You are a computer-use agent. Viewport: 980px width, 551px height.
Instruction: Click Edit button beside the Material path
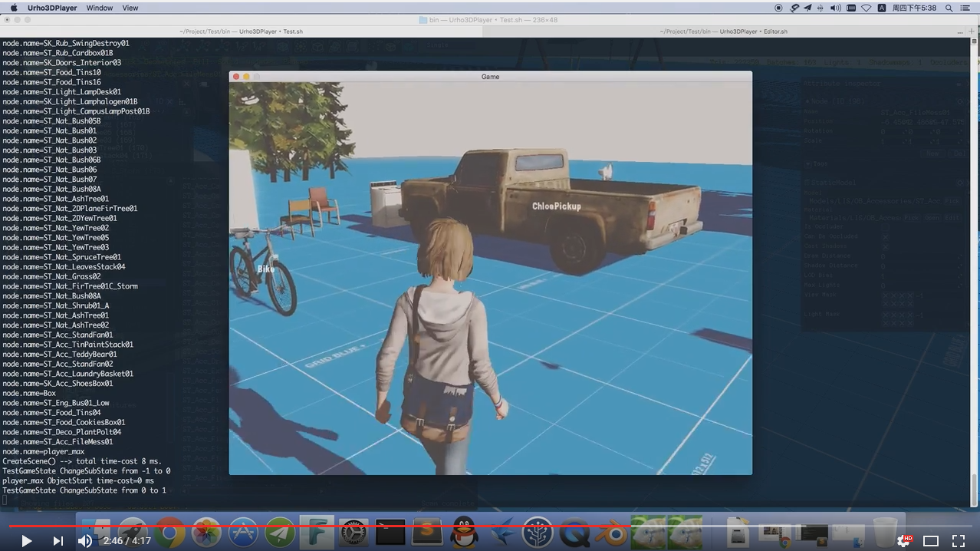951,217
